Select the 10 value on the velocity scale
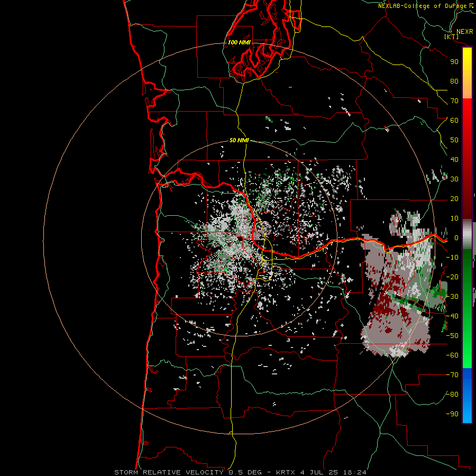This screenshot has width=476, height=476. [x=454, y=218]
